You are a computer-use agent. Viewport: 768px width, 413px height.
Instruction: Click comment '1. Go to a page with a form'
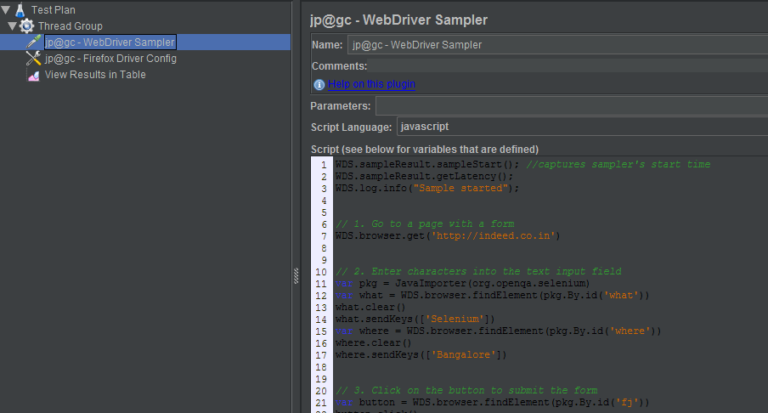pyautogui.click(x=425, y=224)
